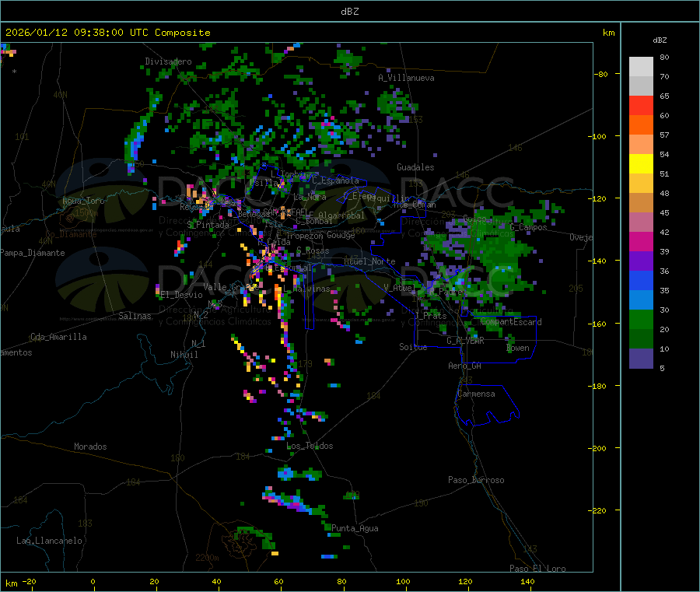Select the Pampa_Diamante map label
Screen dimensions: 700x592
[33, 252]
